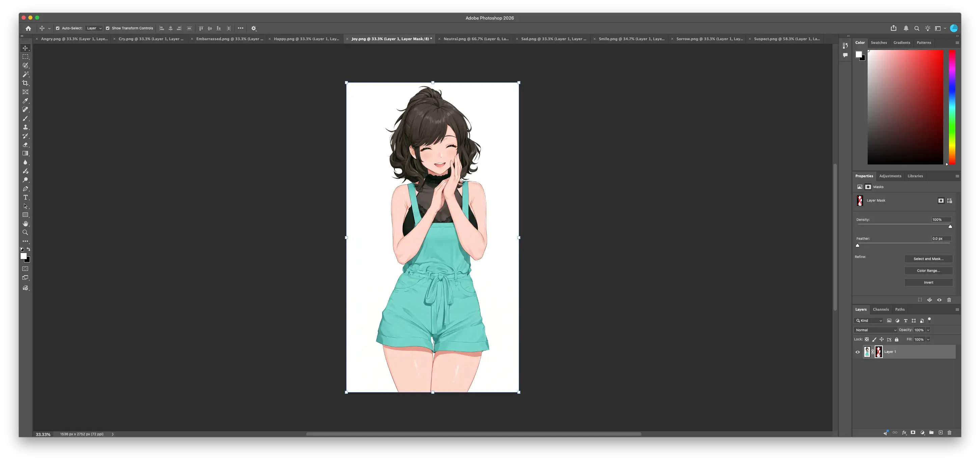980x462 pixels.
Task: Add a layer mask icon in Layers panel
Action: coord(913,432)
